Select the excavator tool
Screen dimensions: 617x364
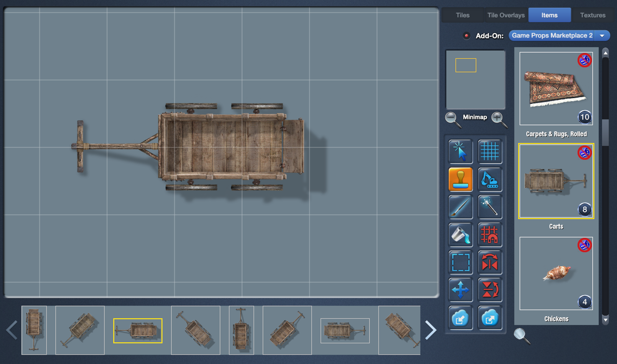(x=490, y=180)
